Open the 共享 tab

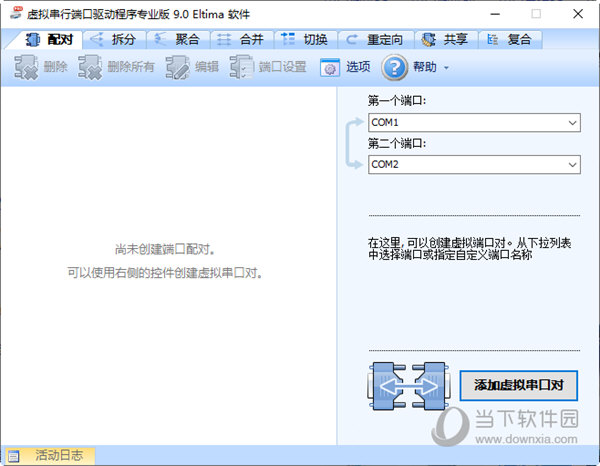point(446,39)
